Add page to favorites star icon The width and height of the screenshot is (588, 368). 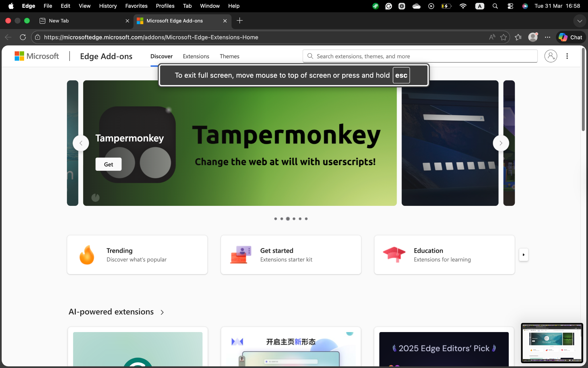pyautogui.click(x=503, y=37)
